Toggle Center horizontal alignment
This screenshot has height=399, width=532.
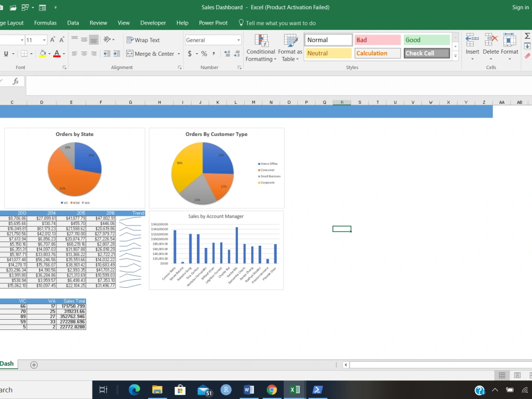pos(84,54)
